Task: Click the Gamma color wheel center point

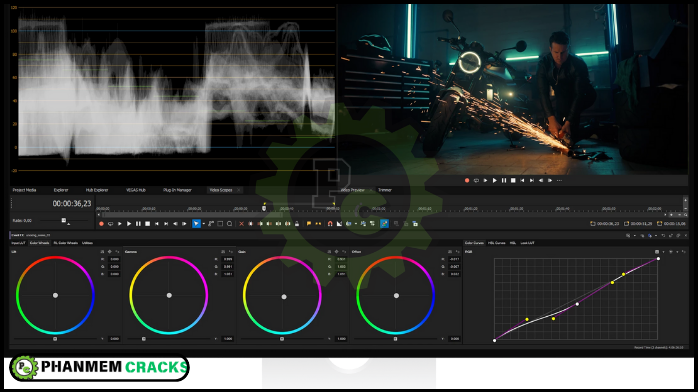Action: click(x=169, y=295)
